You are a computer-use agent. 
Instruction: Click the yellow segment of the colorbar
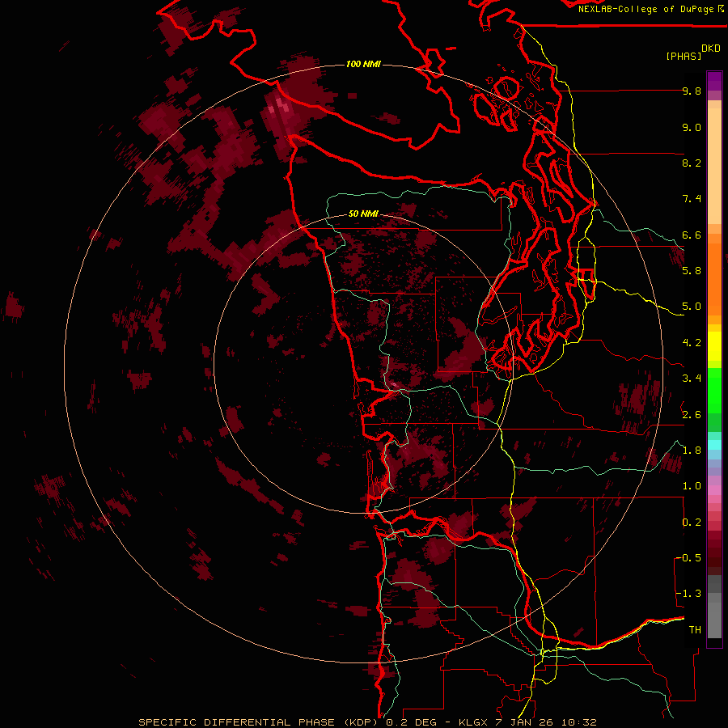(714, 346)
